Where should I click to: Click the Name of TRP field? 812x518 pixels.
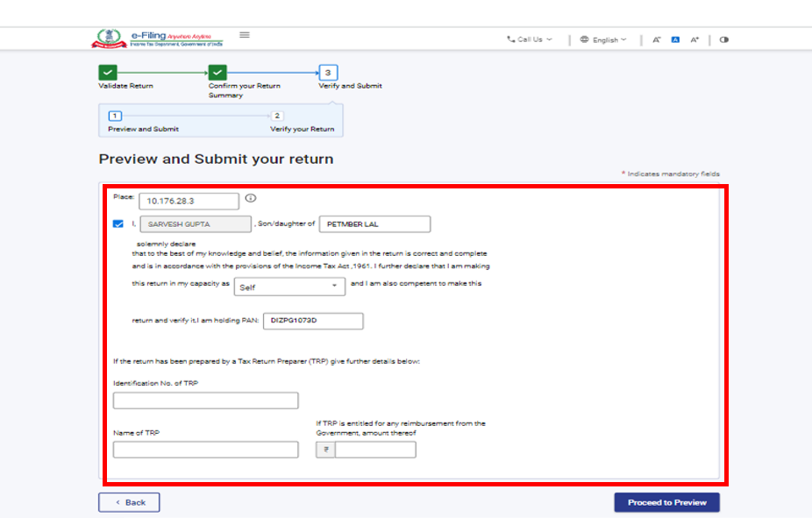pos(205,450)
